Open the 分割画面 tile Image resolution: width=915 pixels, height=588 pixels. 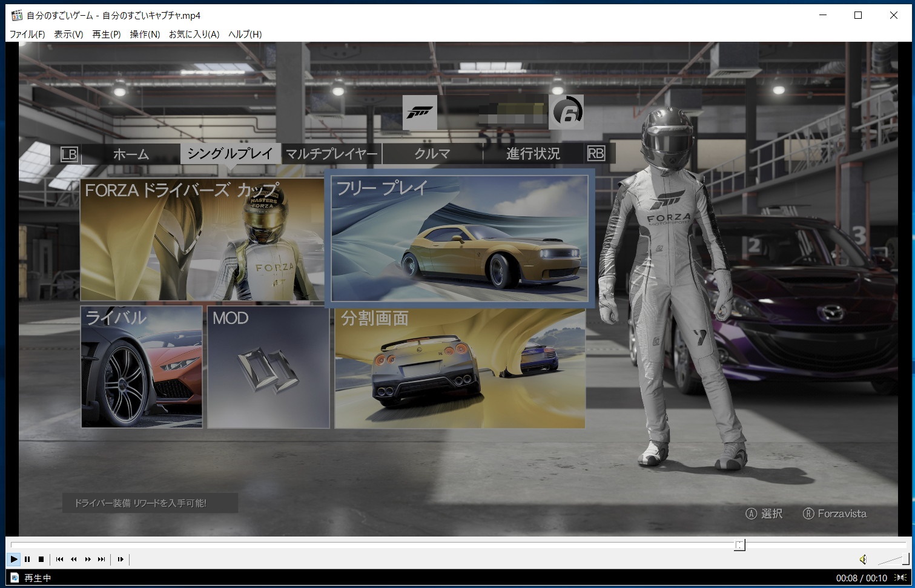tap(460, 369)
